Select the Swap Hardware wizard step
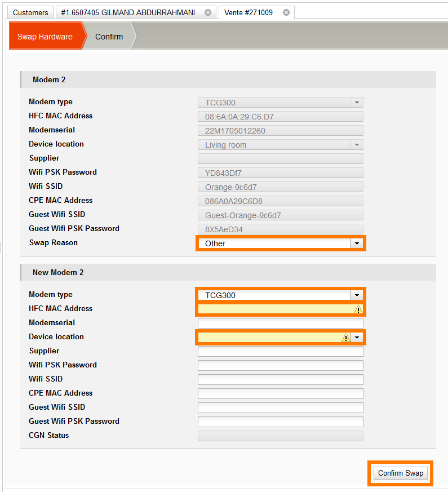 click(x=45, y=37)
